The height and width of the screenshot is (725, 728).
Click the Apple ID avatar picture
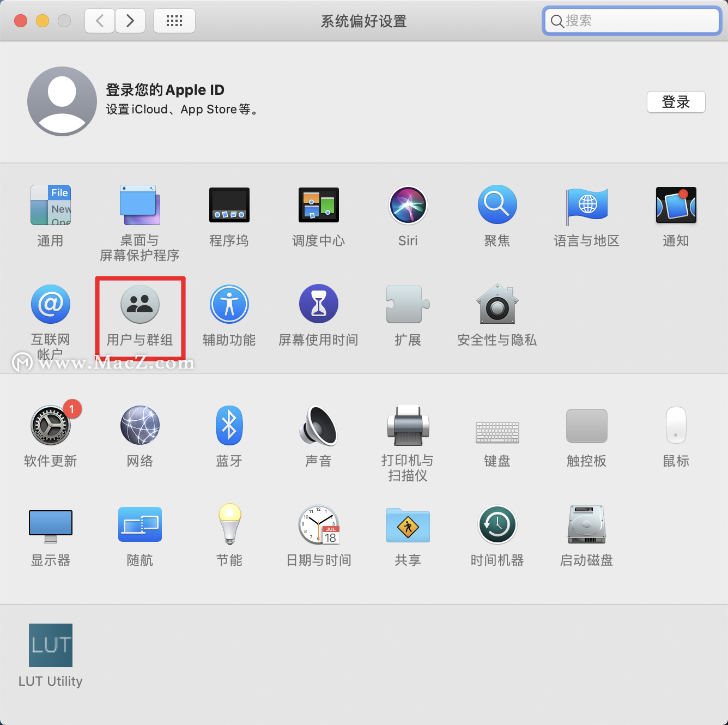click(x=62, y=101)
